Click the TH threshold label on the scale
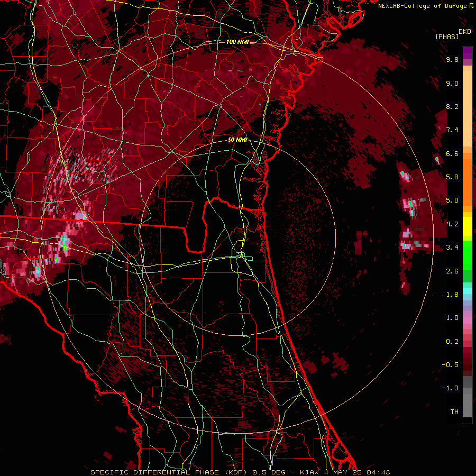The width and height of the screenshot is (476, 476). click(x=454, y=412)
